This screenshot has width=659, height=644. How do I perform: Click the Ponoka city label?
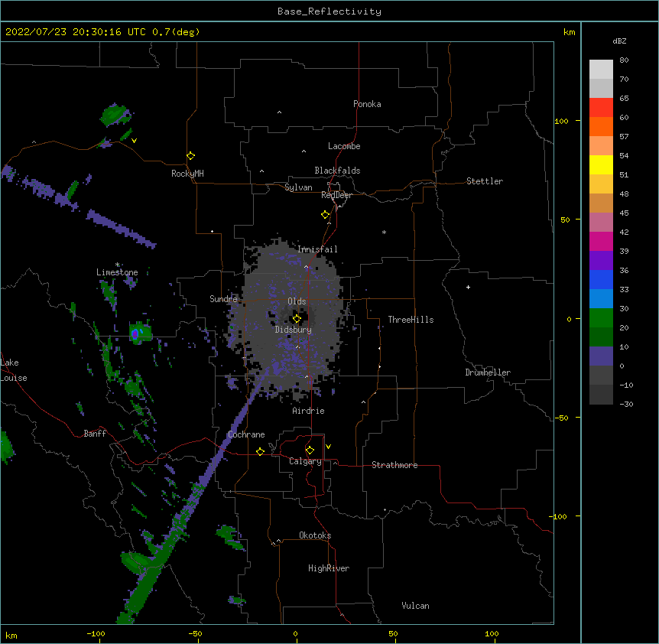[367, 104]
